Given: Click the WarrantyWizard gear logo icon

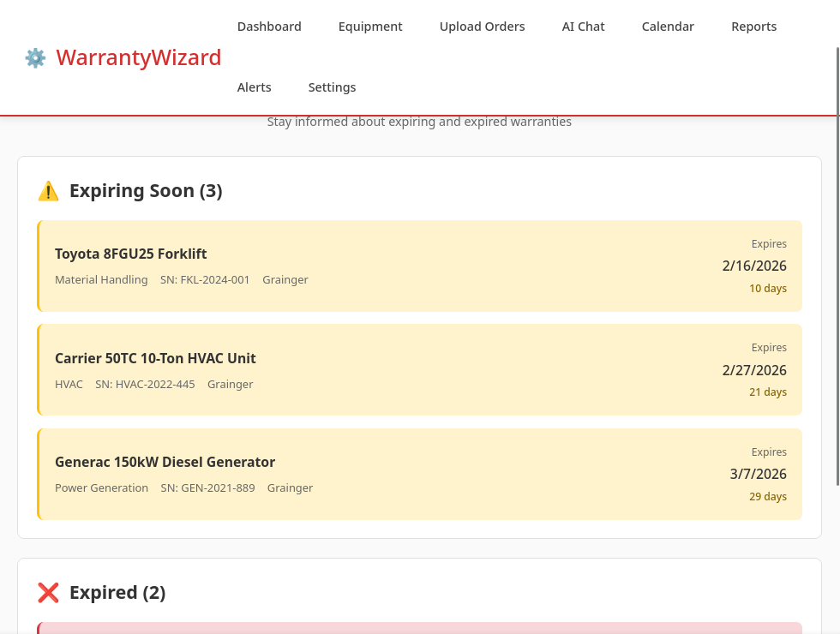Looking at the screenshot, I should [35, 58].
